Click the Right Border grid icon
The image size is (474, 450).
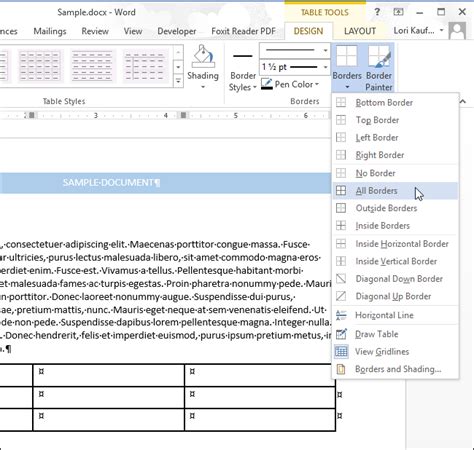341,155
